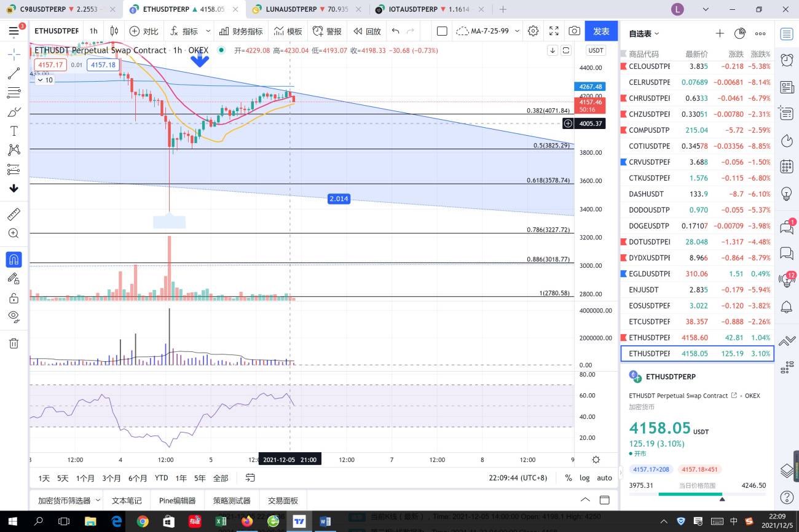Image resolution: width=799 pixels, height=532 pixels.
Task: Click the blue 发表 publish button
Action: [601, 31]
